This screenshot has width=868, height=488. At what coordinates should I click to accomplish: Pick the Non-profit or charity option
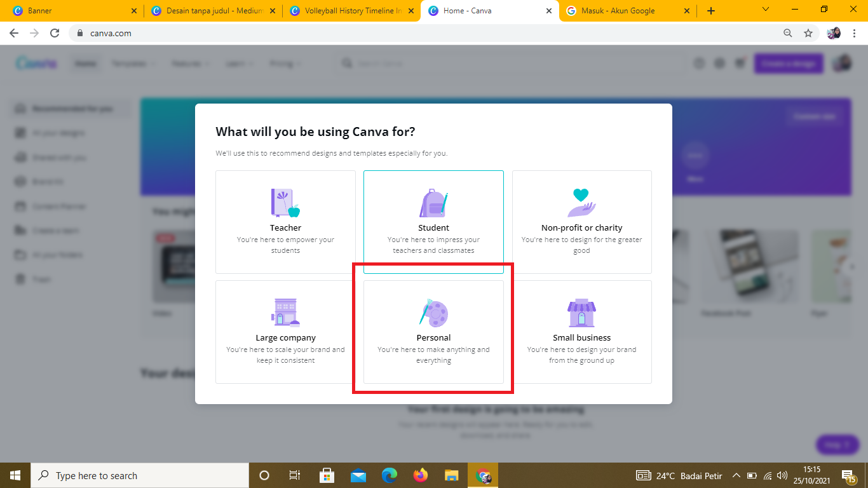pos(581,222)
